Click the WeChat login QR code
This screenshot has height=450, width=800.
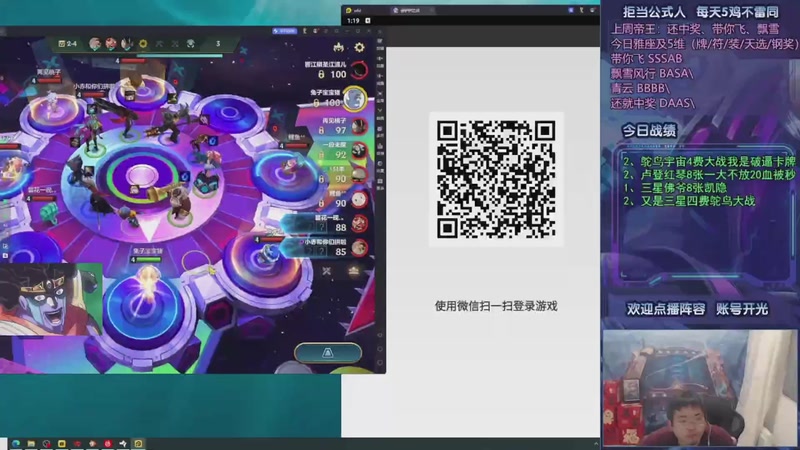(x=496, y=180)
